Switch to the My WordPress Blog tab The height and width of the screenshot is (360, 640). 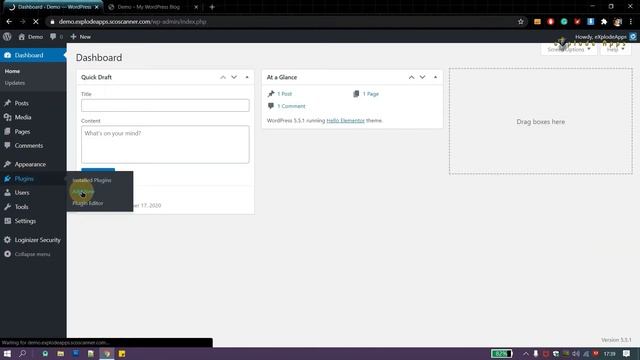point(149,7)
